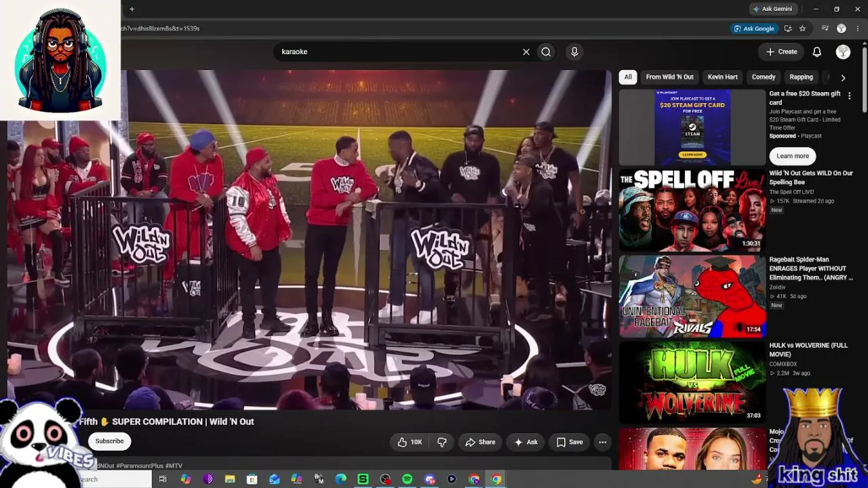
Task: Install app icon in address bar
Action: coord(788,28)
